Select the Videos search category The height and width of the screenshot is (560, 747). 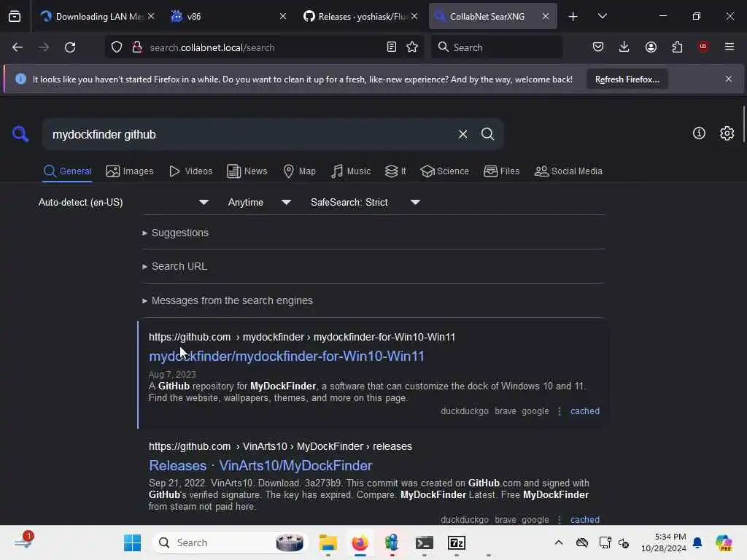click(190, 171)
